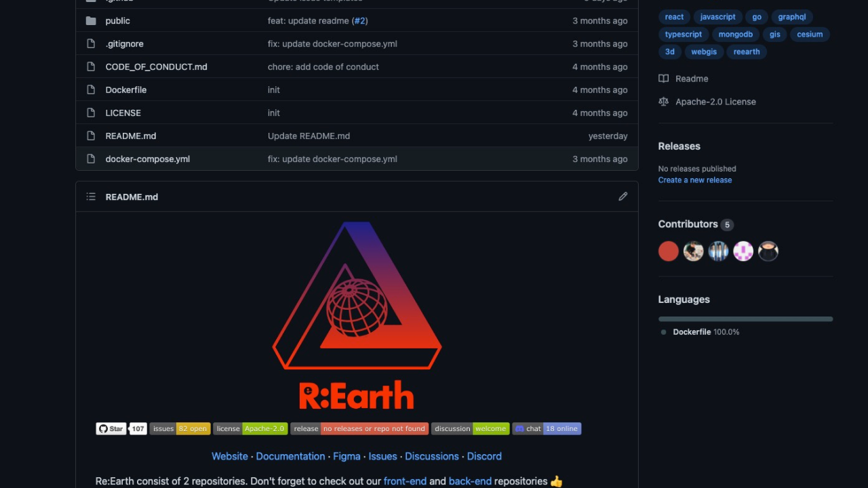Open 'chore: add code of conduct' commit
Viewport: 868px width, 488px height.
click(323, 67)
